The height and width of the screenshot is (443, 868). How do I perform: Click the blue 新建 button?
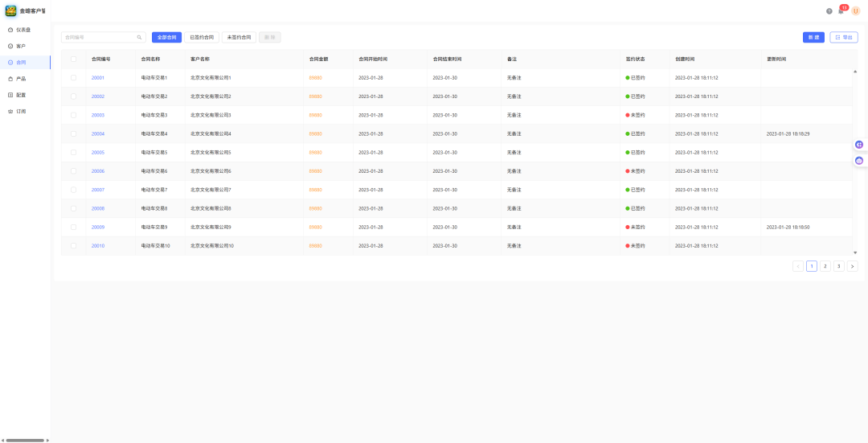coord(813,38)
